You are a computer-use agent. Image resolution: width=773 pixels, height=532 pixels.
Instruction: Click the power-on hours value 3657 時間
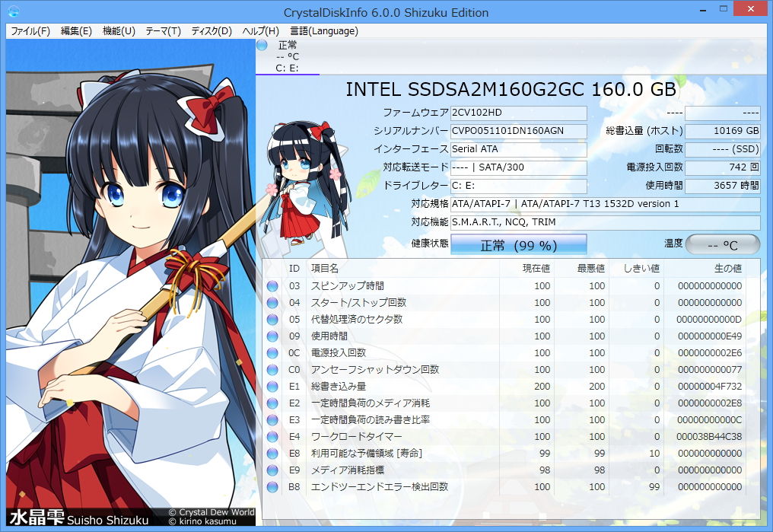pos(723,186)
